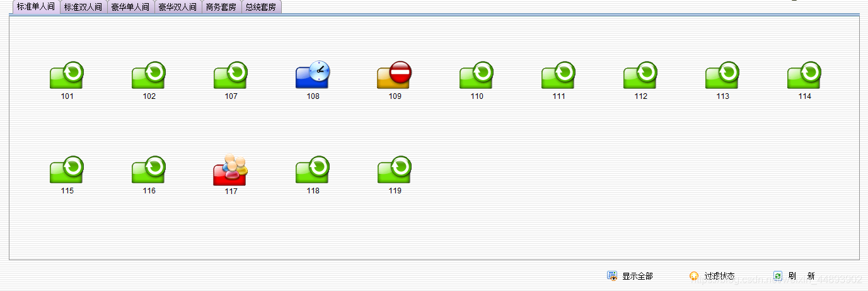Viewport: 868px width, 291px height.
Task: Click the 刷新 refresh button
Action: (794, 276)
